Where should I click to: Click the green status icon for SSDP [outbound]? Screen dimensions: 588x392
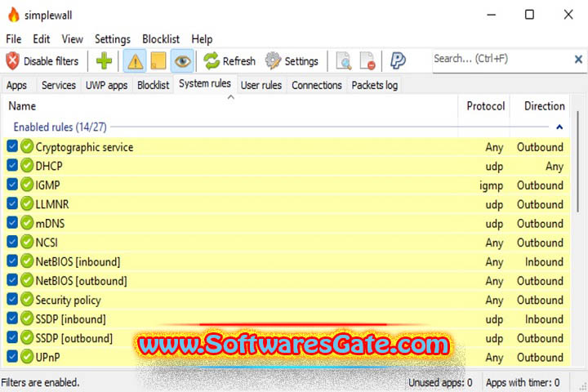pyautogui.click(x=27, y=337)
